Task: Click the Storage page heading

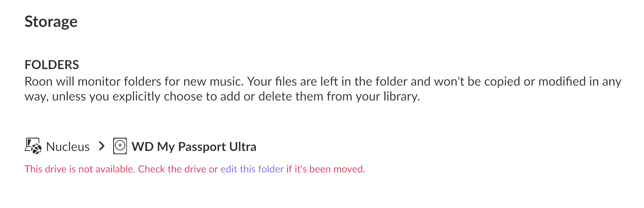Action: (x=51, y=22)
